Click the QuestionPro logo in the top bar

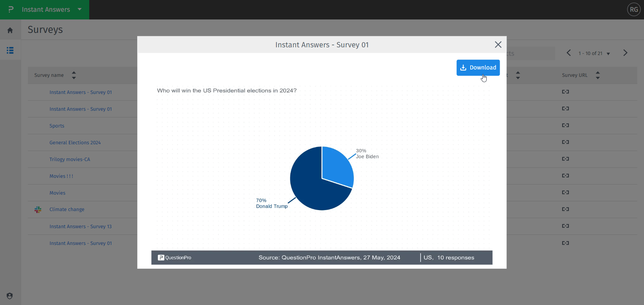tap(10, 9)
